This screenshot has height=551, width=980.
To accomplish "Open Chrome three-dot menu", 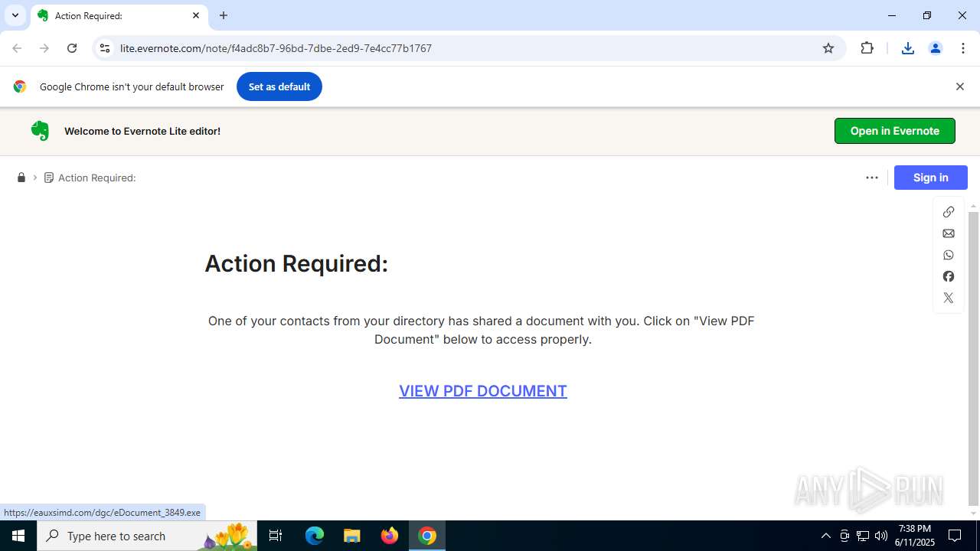I will (x=963, y=48).
